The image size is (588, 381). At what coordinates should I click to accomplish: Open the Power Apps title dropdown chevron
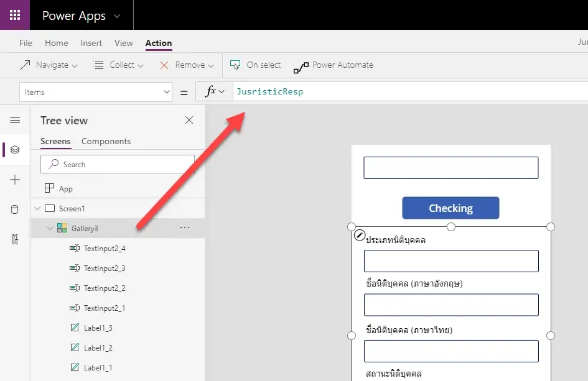click(x=117, y=16)
